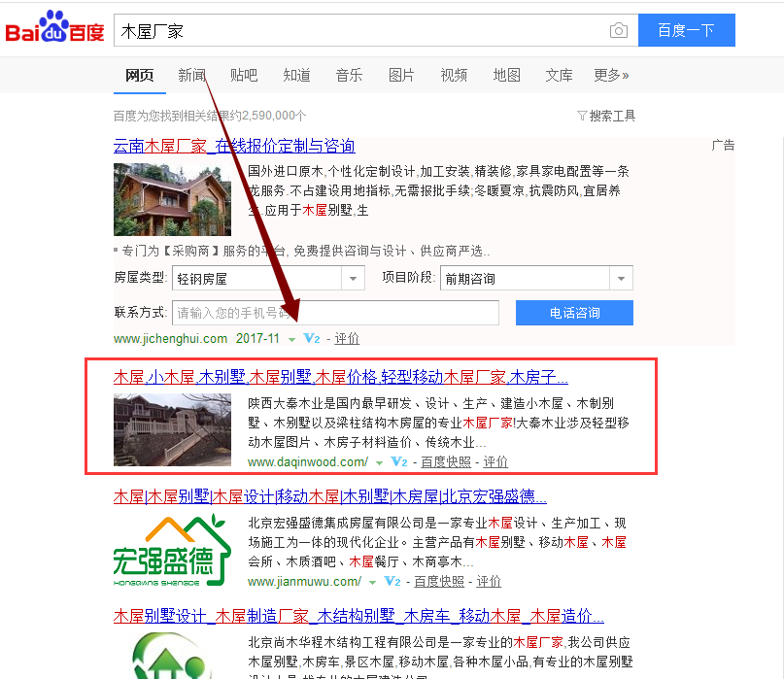Click www.jichenghui.com URL text
The height and width of the screenshot is (679, 784).
(x=171, y=338)
